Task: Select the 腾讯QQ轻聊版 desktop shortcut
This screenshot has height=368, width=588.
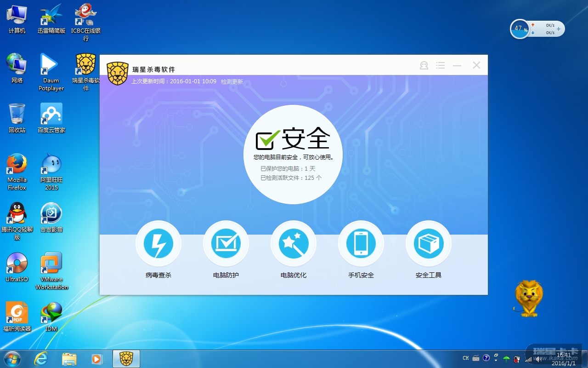Action: click(17, 221)
